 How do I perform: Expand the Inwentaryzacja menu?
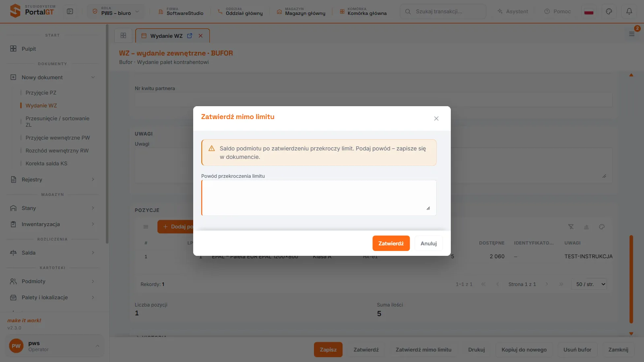pos(52,224)
